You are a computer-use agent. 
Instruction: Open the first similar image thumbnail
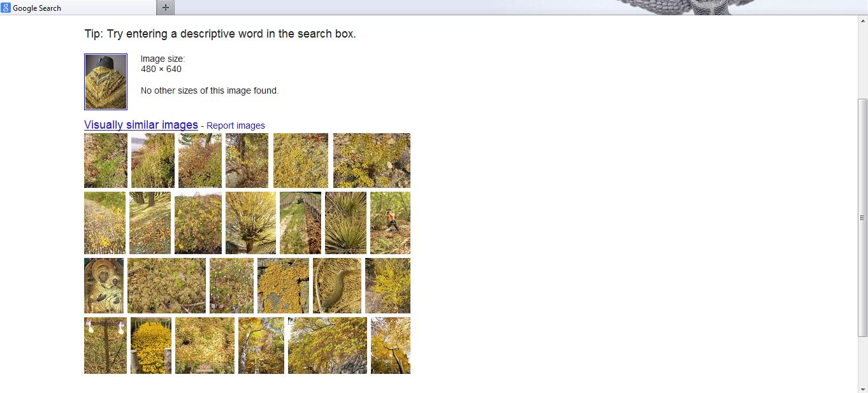click(106, 161)
